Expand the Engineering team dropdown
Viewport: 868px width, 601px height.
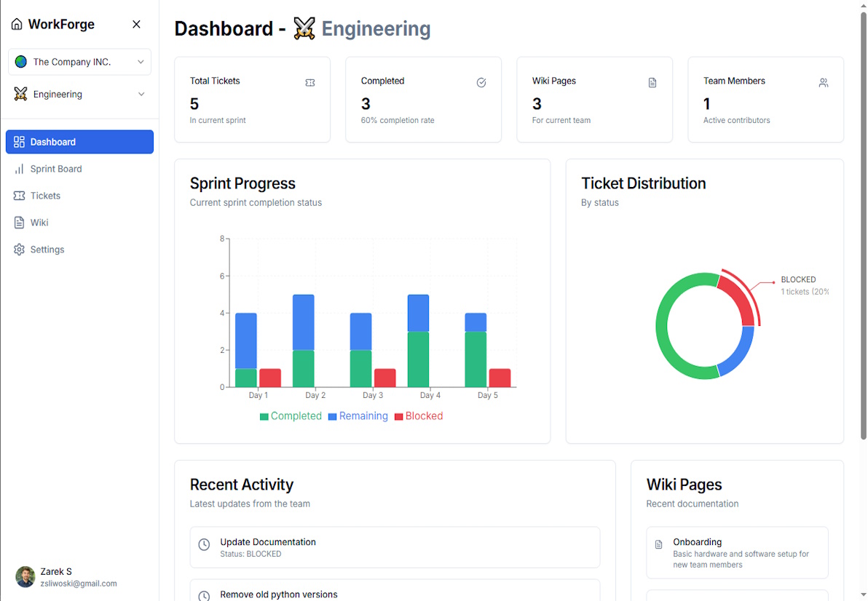(79, 94)
